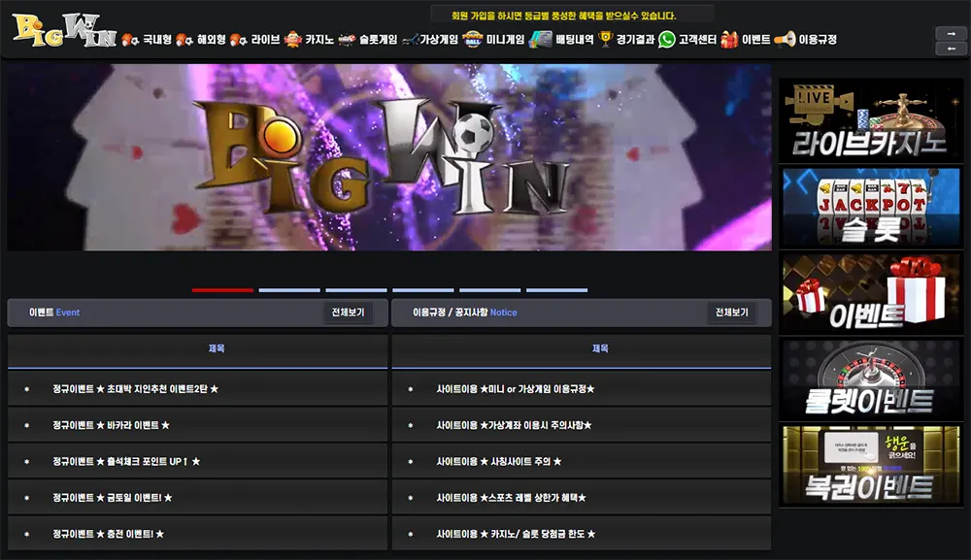Open the 카지노/ 슬롯 당첨금 한도 notice

tap(516, 534)
